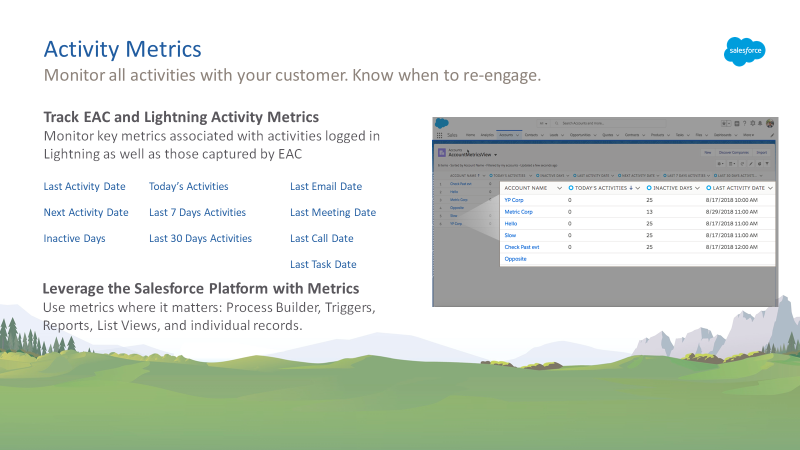Expand the Last Activity Date column menu in callout

[770, 188]
